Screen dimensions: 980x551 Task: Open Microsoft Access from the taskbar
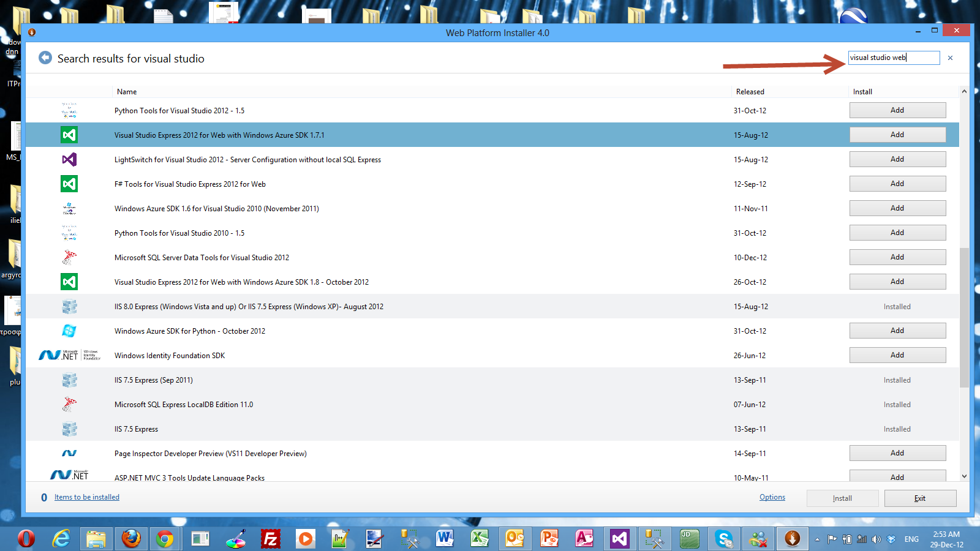point(584,539)
